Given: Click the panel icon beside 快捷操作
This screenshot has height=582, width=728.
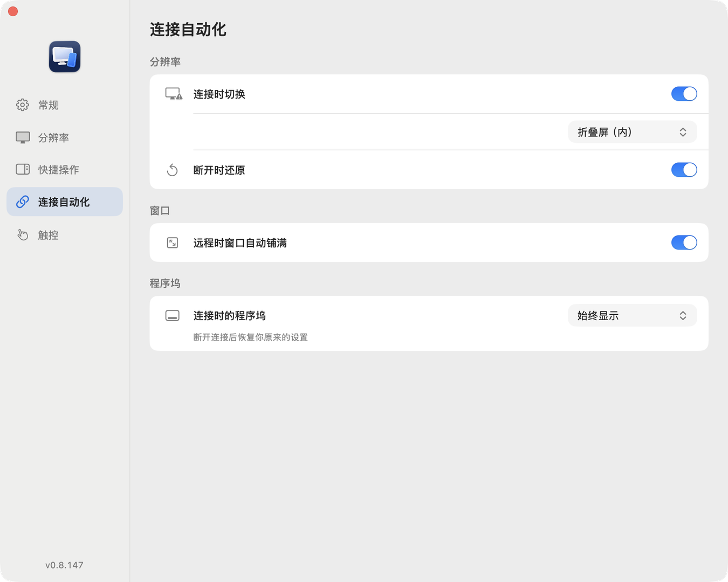Looking at the screenshot, I should click(x=23, y=169).
